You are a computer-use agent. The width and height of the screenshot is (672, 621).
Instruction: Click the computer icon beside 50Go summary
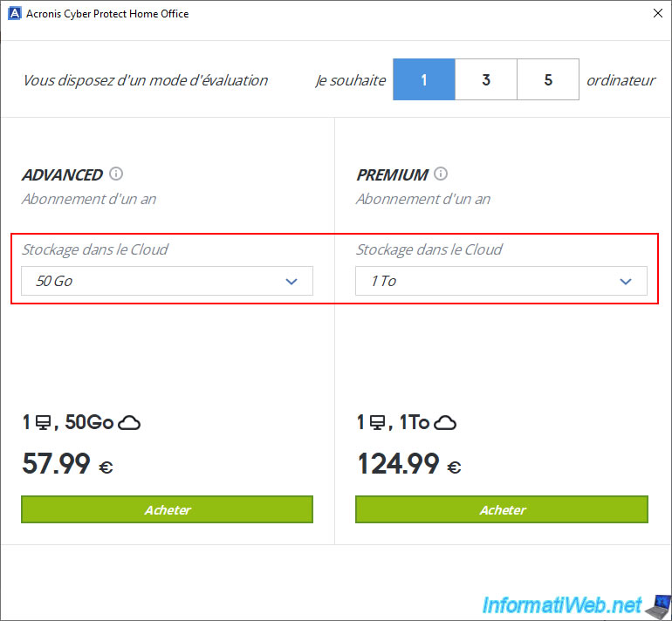tap(42, 423)
